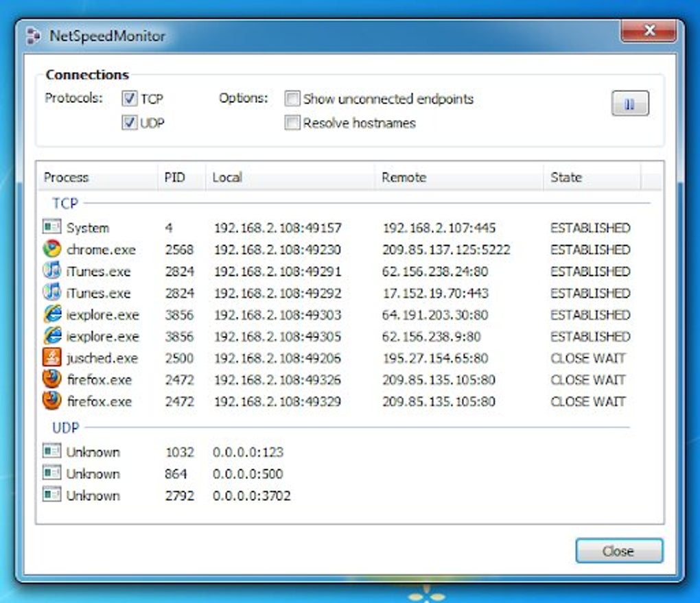Close the NetSpeedMonitor window with X
Image resolution: width=700 pixels, height=603 pixels.
[649, 30]
